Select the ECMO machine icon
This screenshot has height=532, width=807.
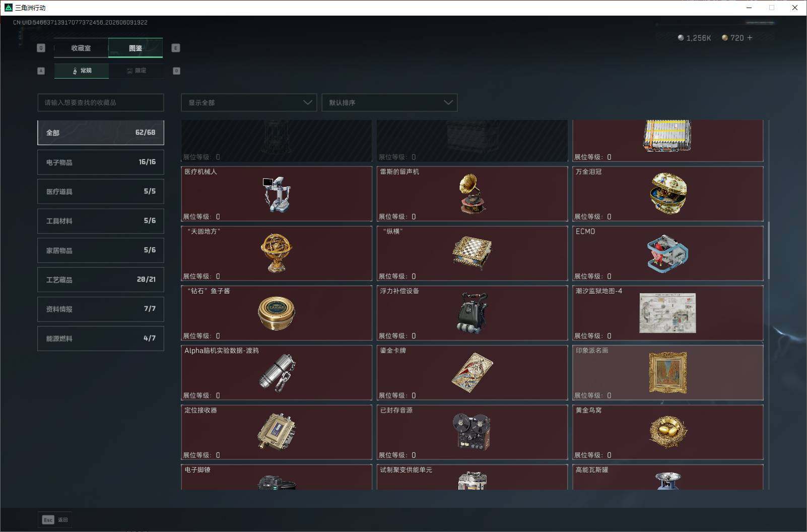pos(668,253)
